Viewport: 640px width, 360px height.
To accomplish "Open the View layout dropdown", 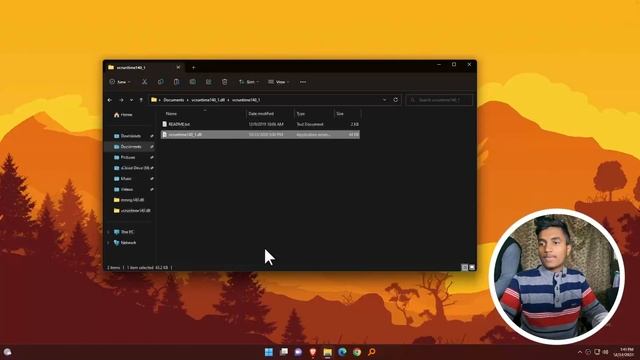I will tap(279, 82).
